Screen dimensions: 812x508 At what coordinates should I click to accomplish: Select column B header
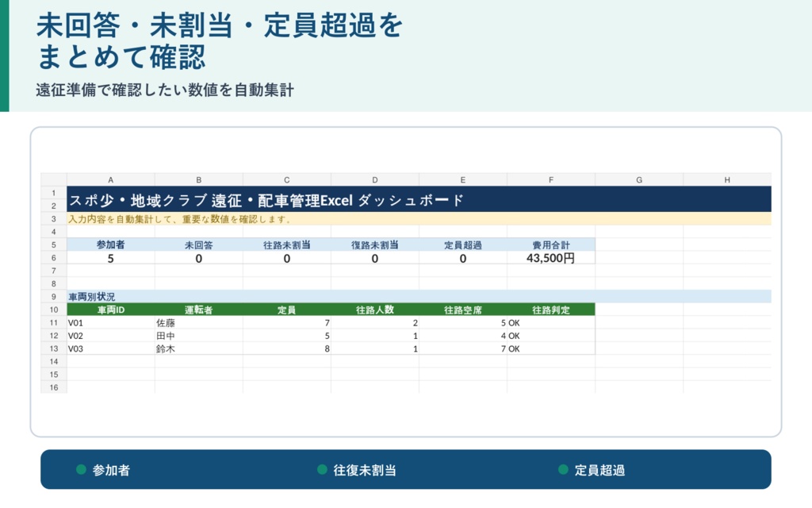pos(199,180)
